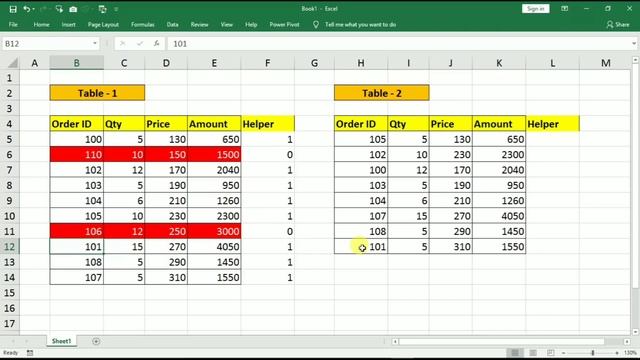Click Tell me what you want to do box
This screenshot has height=360, width=640.
click(360, 24)
